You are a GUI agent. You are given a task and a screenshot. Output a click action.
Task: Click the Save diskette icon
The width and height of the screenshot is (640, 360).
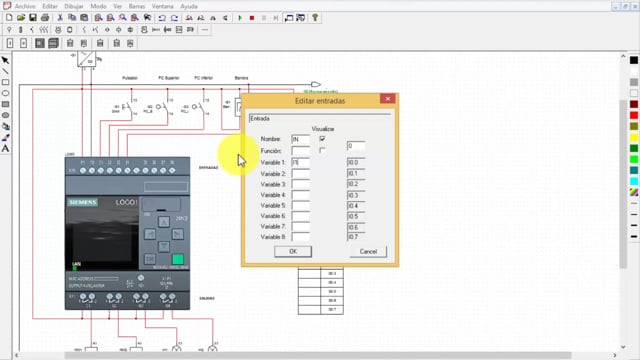pyautogui.click(x=33, y=18)
